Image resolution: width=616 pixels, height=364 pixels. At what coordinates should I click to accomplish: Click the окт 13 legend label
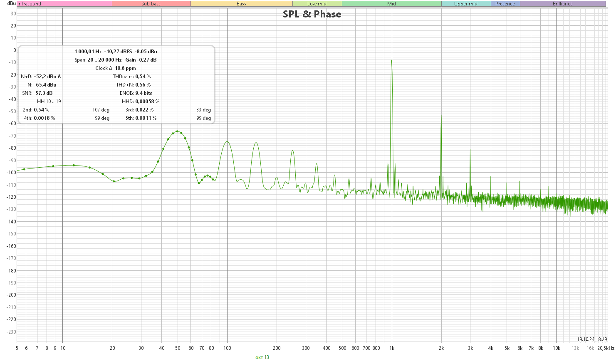[262, 357]
